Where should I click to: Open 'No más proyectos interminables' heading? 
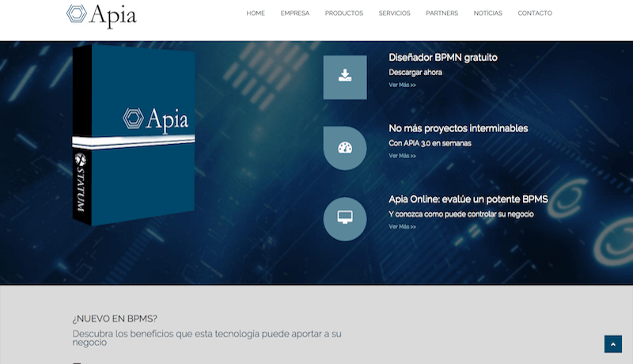[458, 128]
